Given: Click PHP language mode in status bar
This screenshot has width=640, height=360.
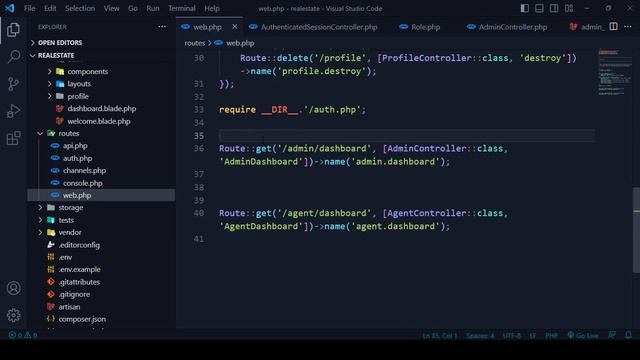Looking at the screenshot, I should (x=551, y=336).
